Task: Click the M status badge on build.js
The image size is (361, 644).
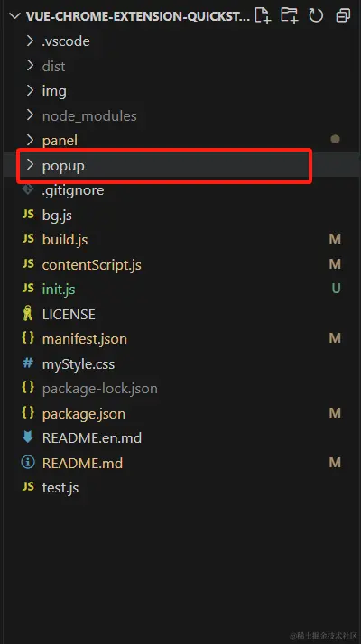Action: 335,239
